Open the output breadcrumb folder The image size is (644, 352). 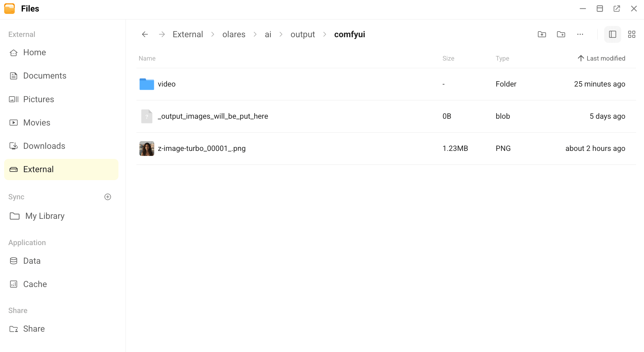303,34
